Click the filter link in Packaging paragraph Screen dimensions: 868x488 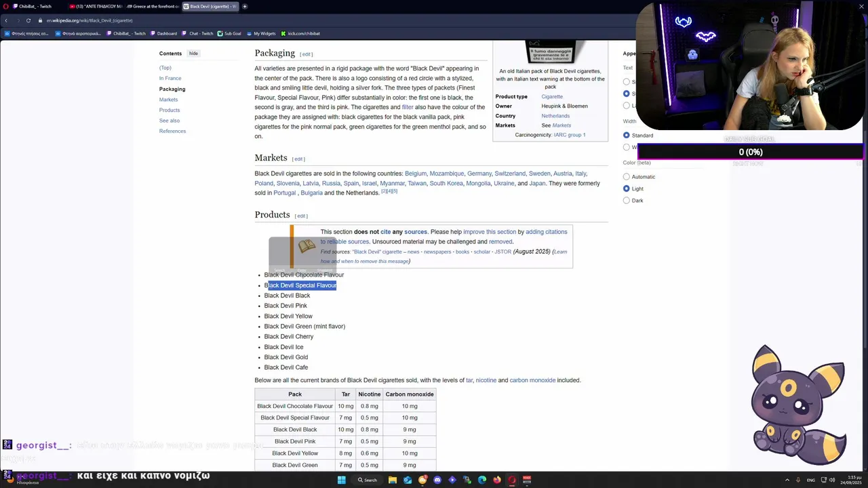pos(408,107)
